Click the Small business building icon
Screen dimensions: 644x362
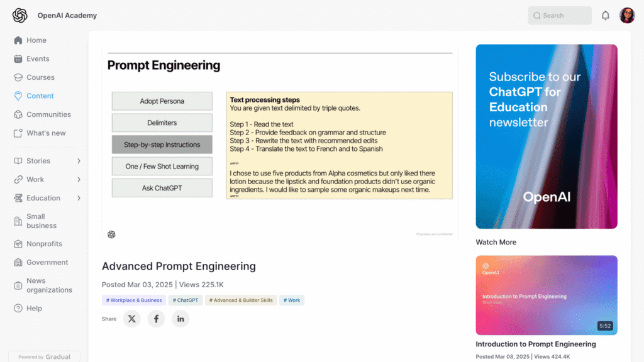click(x=18, y=221)
